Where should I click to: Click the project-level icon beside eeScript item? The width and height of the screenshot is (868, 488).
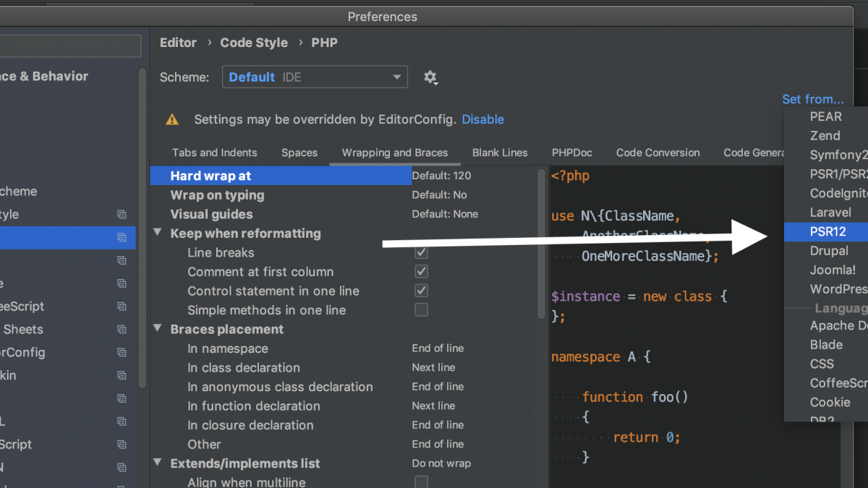[122, 307]
